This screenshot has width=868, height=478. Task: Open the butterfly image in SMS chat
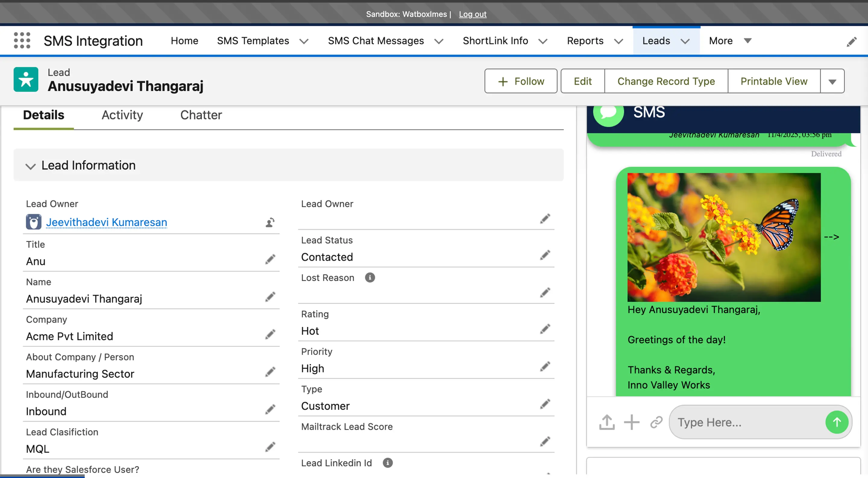[724, 237]
